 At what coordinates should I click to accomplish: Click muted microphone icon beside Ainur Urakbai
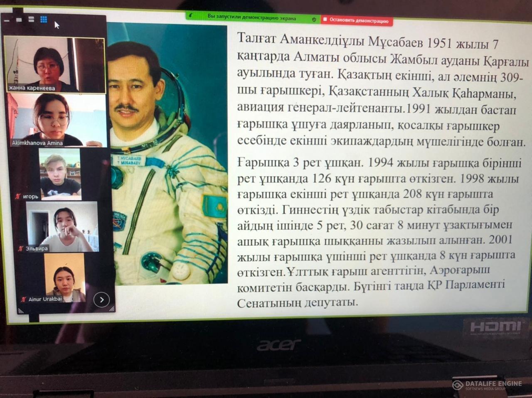tap(24, 299)
